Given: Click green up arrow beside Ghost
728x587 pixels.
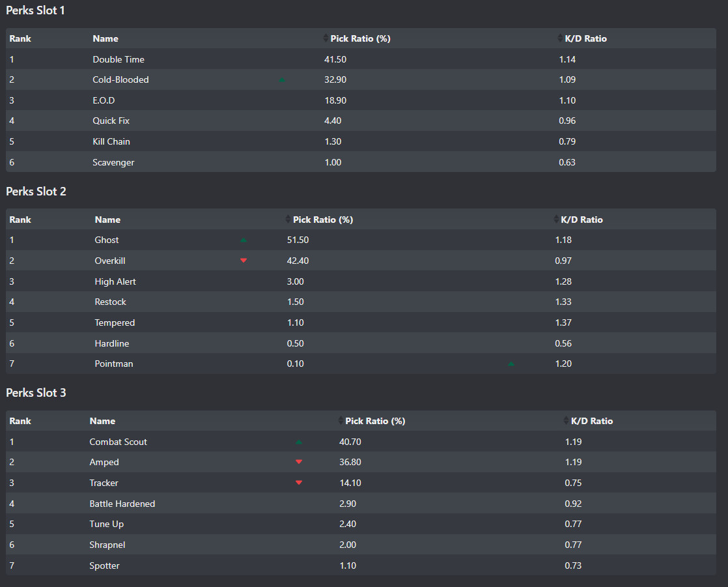Looking at the screenshot, I should tap(244, 240).
